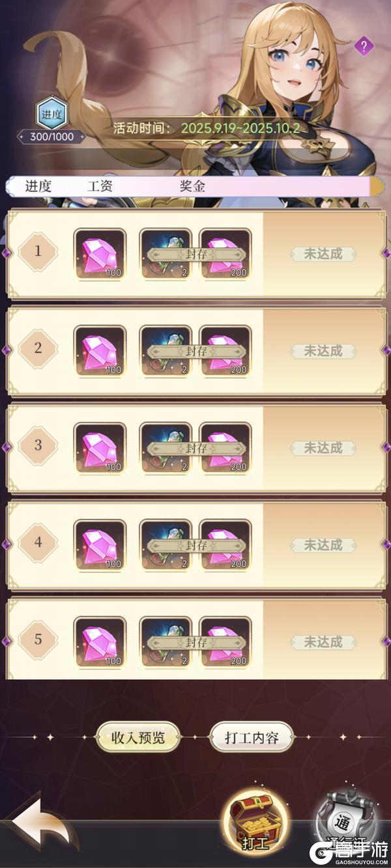Select the 奖金 column header

coord(192,186)
